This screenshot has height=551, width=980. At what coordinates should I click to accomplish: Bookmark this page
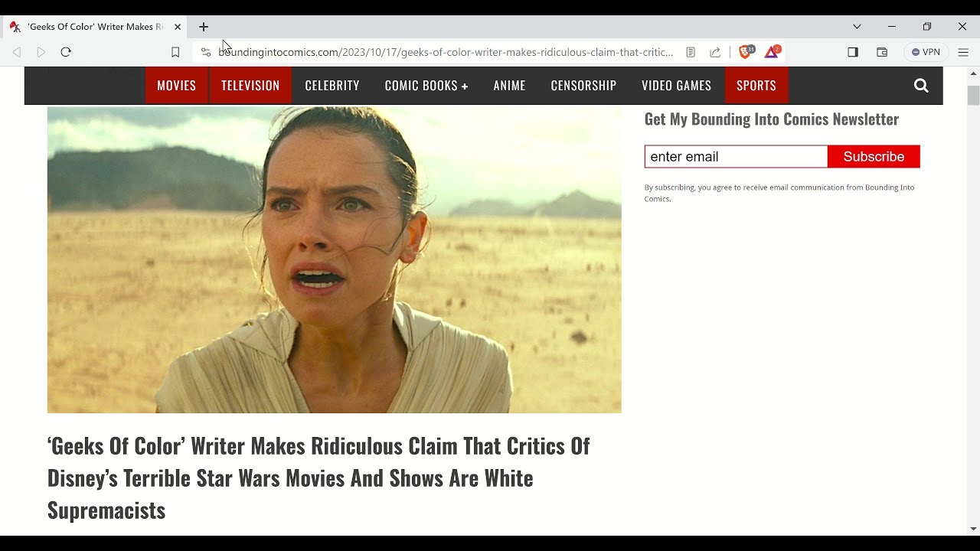[175, 52]
